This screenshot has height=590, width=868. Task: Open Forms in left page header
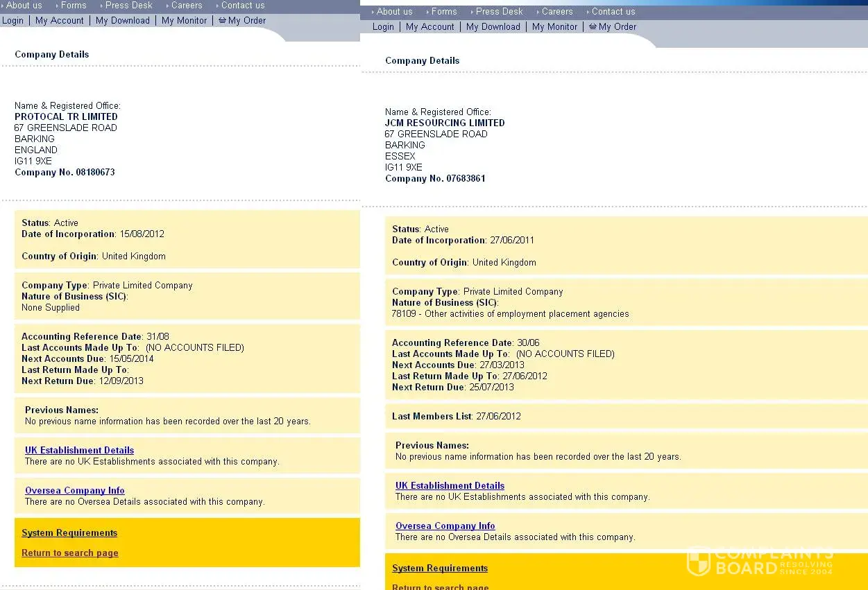click(74, 5)
